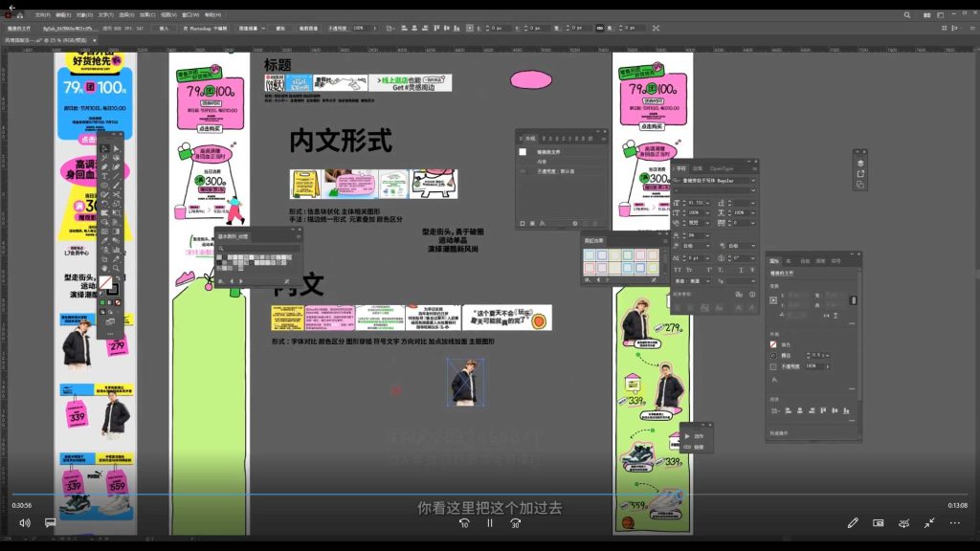Click the video progress bar
The width and height of the screenshot is (980, 551).
(x=490, y=495)
